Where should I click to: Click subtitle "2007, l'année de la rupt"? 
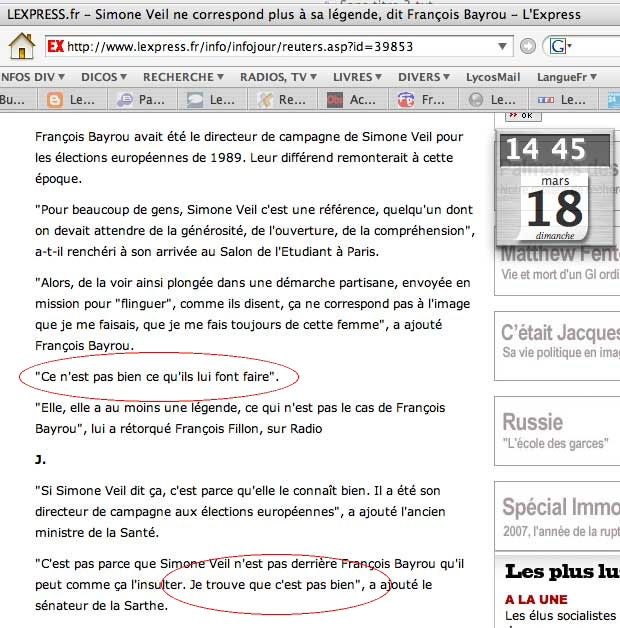point(562,531)
